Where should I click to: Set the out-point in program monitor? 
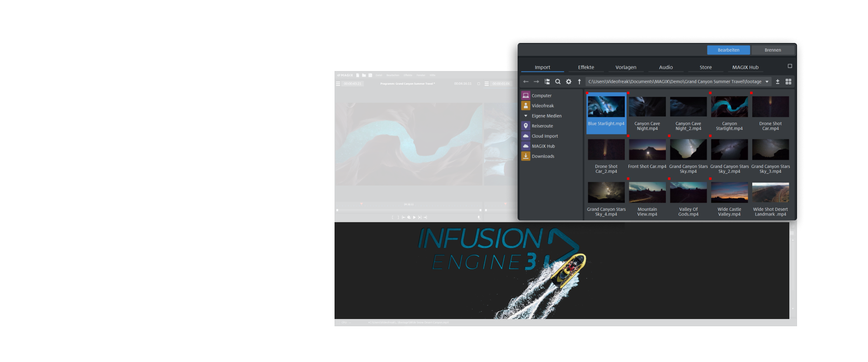tap(398, 218)
